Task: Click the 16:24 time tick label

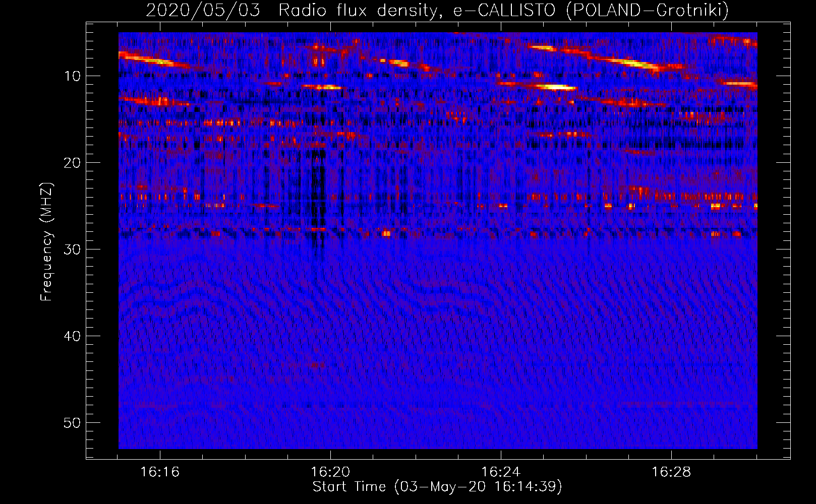Action: pos(501,472)
